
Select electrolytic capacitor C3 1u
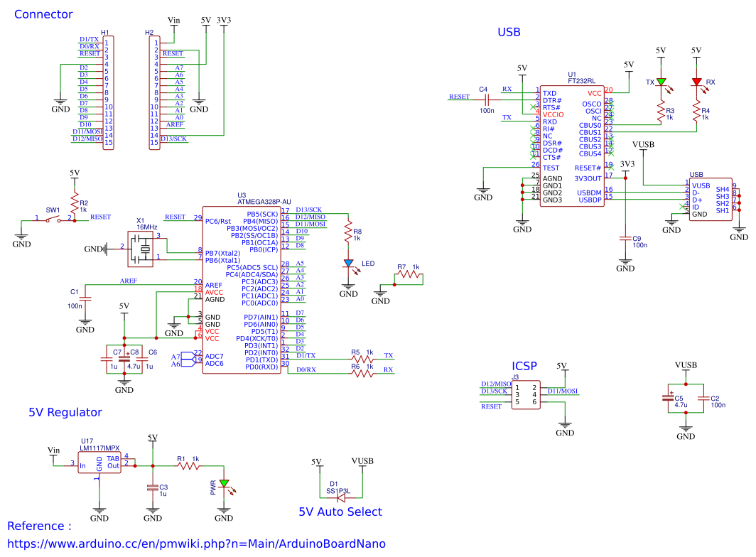(151, 487)
